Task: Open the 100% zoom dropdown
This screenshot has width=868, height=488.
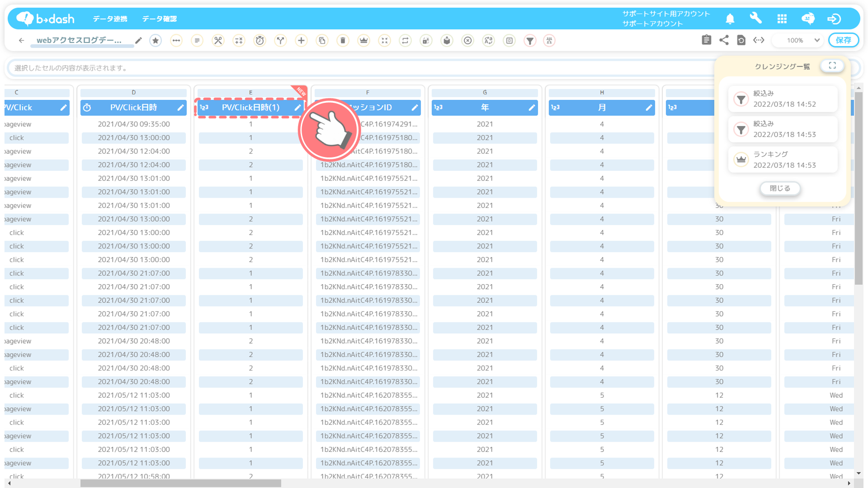Action: pos(799,40)
